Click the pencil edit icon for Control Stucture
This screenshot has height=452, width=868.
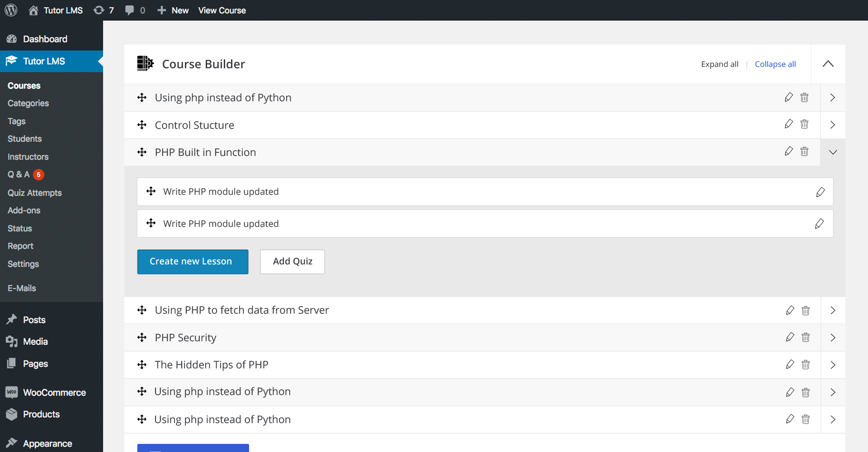click(x=788, y=124)
